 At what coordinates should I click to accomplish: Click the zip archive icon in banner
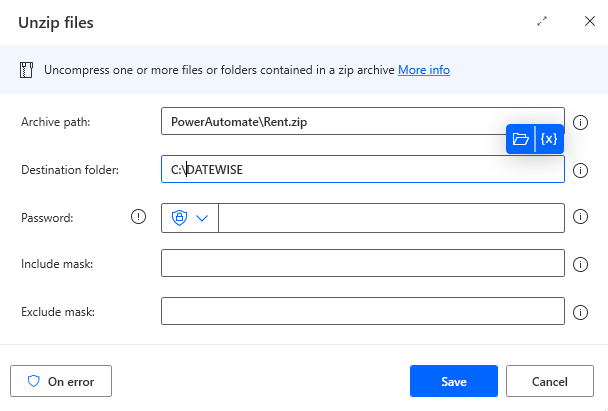(x=27, y=70)
